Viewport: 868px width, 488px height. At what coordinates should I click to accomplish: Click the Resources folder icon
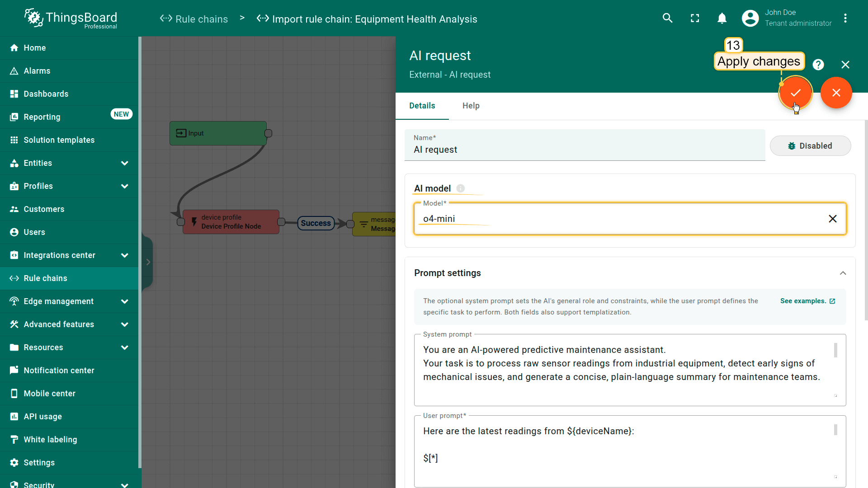coord(14,347)
